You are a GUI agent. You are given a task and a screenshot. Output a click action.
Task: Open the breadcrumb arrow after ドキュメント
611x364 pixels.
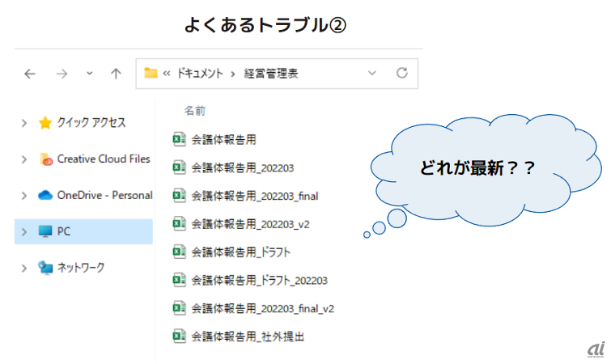(233, 74)
